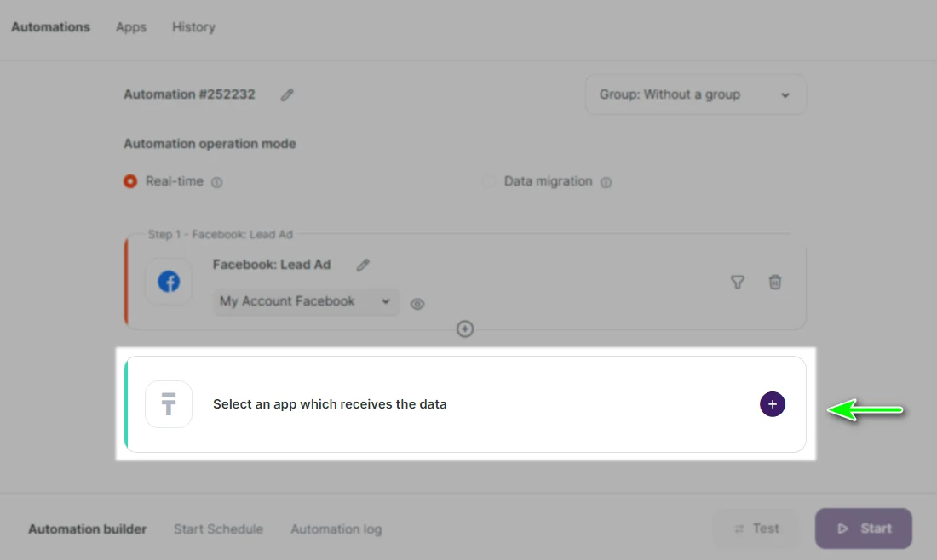This screenshot has width=937, height=560.
Task: Click the Facebook app logo icon
Action: (168, 282)
